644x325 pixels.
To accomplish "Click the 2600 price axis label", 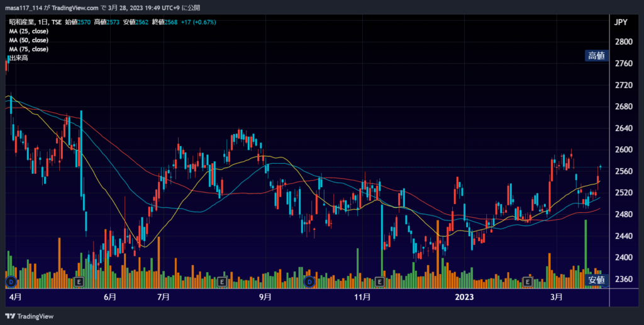I will (623, 150).
